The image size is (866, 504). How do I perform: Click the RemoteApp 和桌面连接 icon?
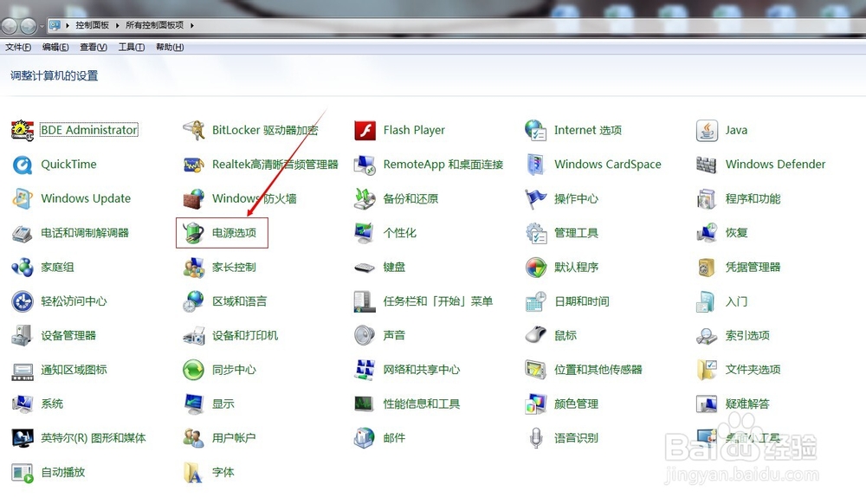(x=365, y=165)
